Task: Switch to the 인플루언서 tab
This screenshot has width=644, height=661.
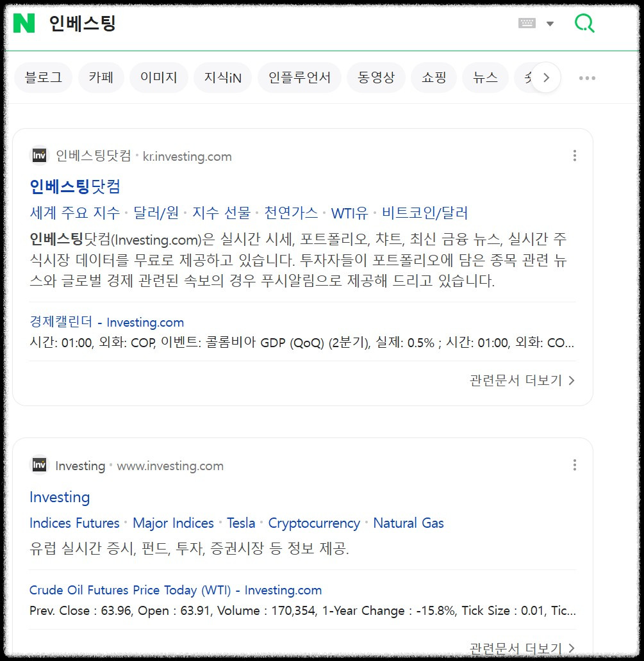Action: [x=299, y=78]
